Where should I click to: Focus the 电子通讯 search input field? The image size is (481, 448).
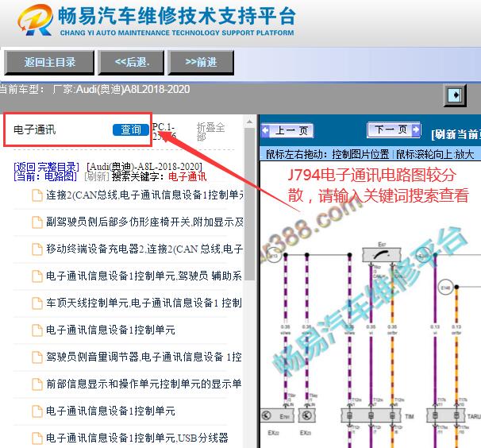[61, 129]
